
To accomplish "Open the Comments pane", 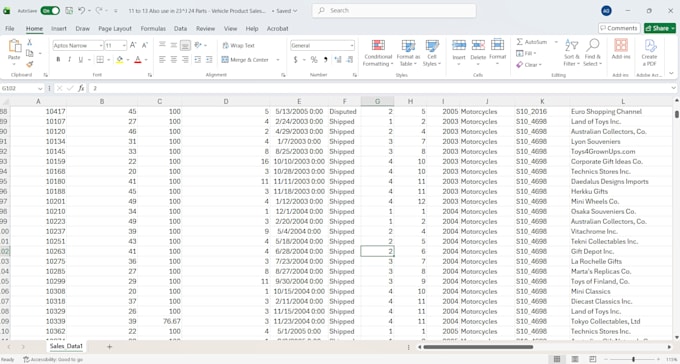I will pos(619,28).
